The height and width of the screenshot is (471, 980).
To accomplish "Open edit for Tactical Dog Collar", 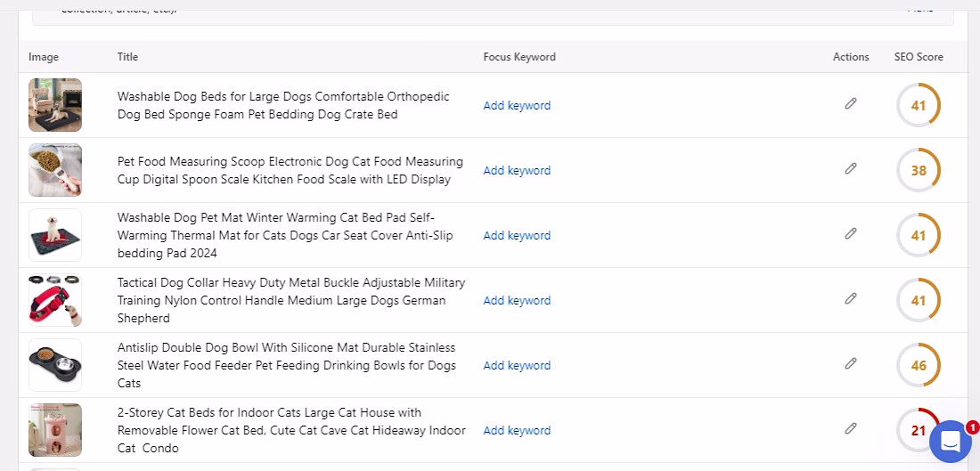I will [x=851, y=298].
